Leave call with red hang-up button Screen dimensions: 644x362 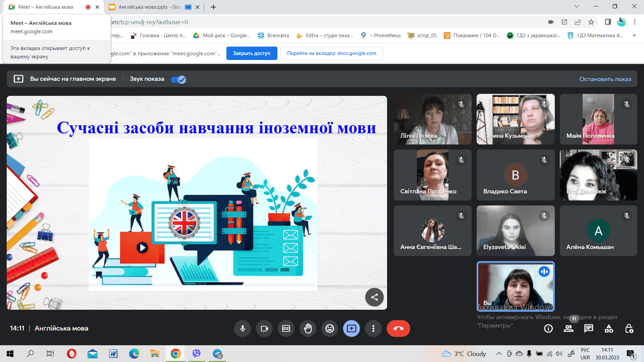398,328
